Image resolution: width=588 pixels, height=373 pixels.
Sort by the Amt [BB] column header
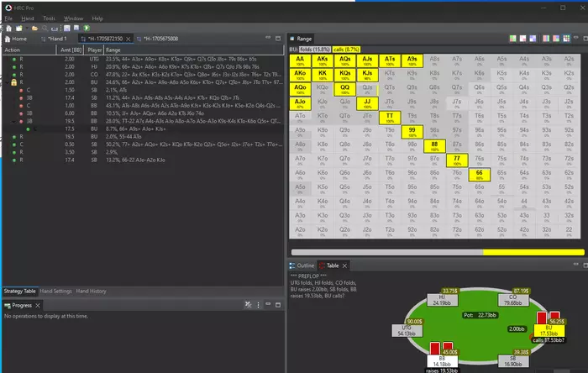70,50
